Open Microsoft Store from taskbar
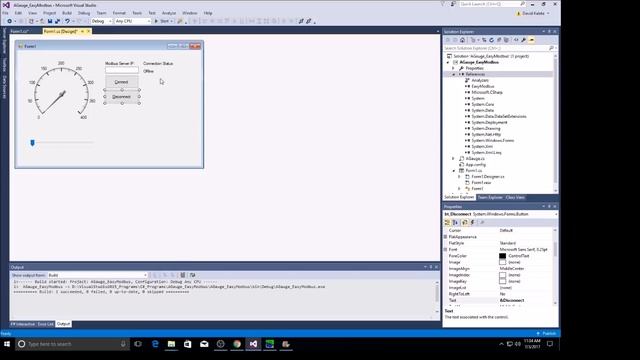 click(188, 344)
